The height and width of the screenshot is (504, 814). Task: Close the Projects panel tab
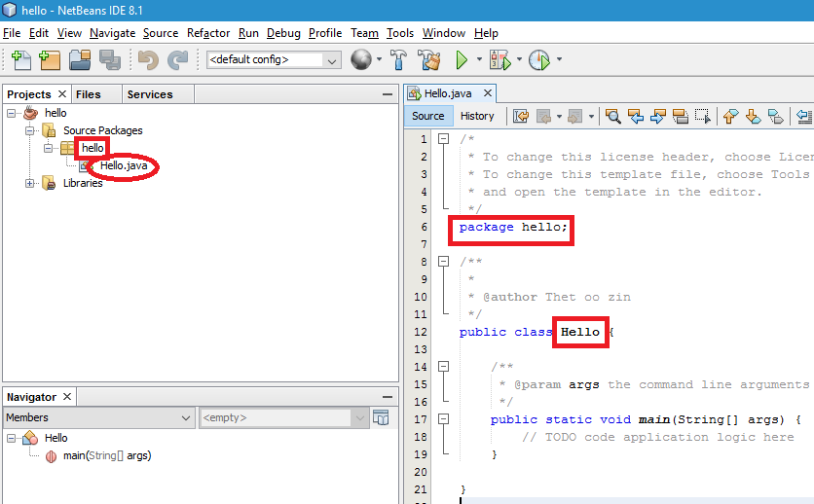[62, 93]
